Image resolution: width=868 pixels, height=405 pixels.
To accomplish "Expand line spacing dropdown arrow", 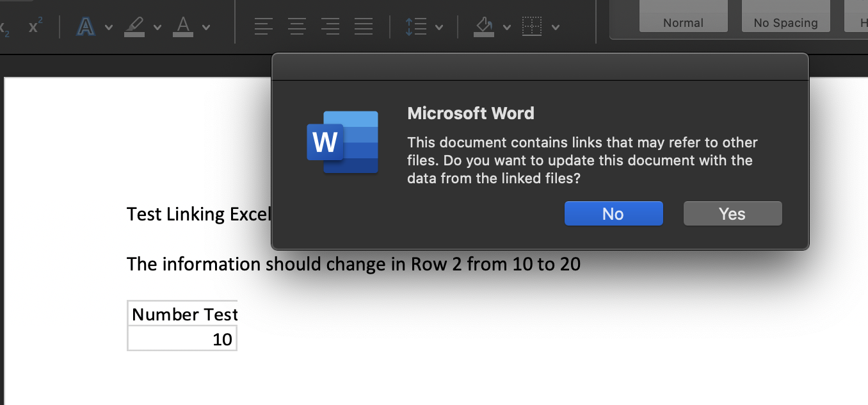I will [439, 28].
